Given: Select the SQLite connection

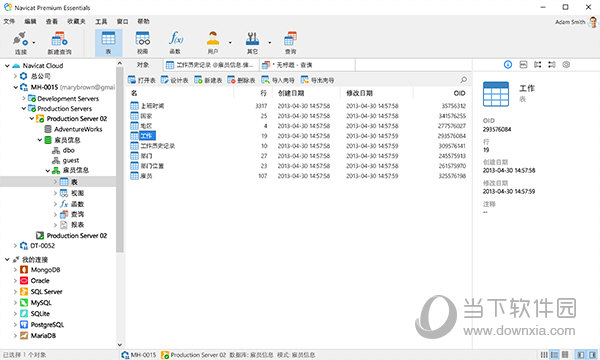Looking at the screenshot, I should [40, 314].
